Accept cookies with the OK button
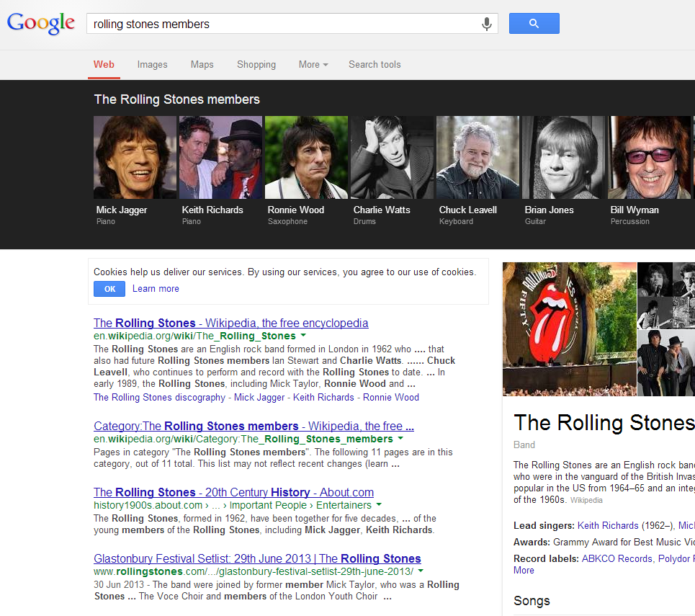The width and height of the screenshot is (695, 616). point(109,289)
